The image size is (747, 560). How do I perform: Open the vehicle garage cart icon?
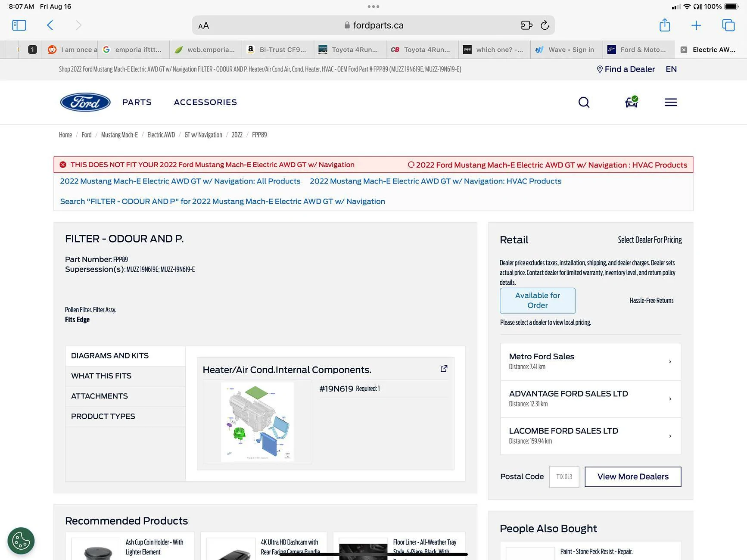(x=632, y=102)
